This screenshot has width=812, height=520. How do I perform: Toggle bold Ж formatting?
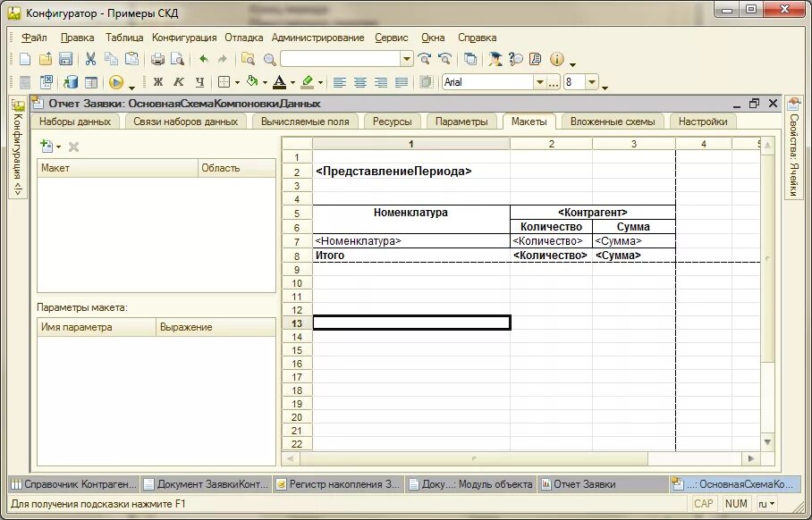click(158, 82)
